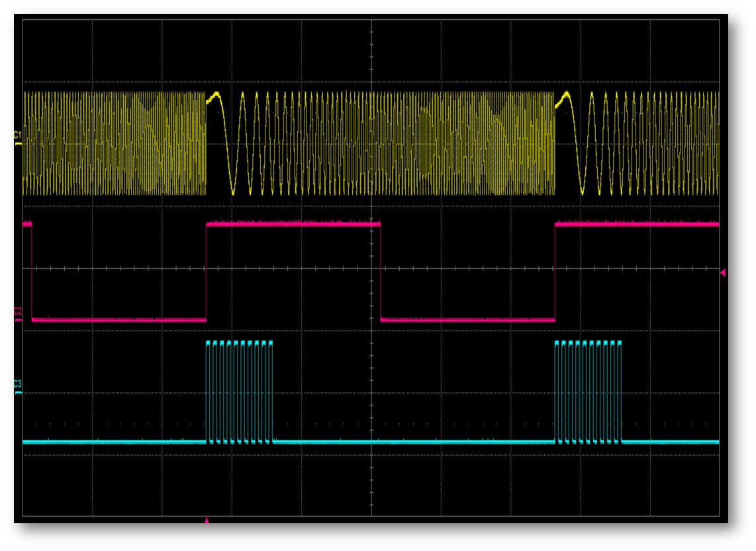This screenshot has width=756, height=551.
Task: Click the yellow C1 channel marker
Action: point(18,138)
